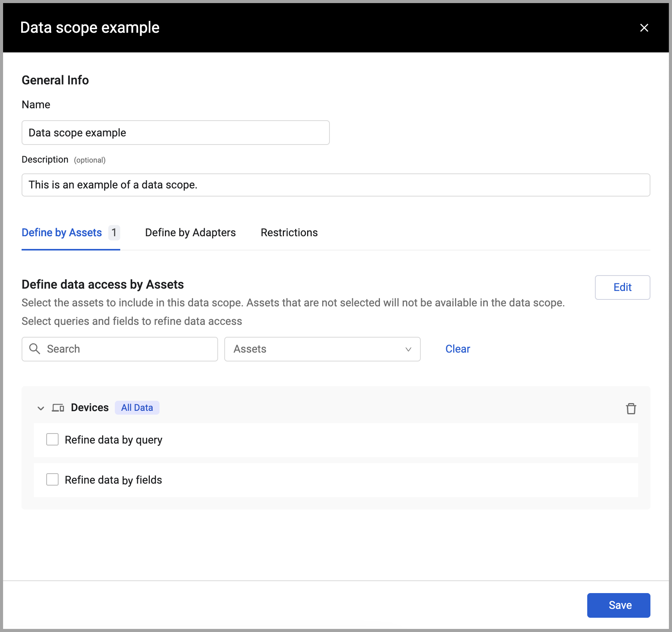Save the data scope
This screenshot has width=672, height=632.
(618, 605)
